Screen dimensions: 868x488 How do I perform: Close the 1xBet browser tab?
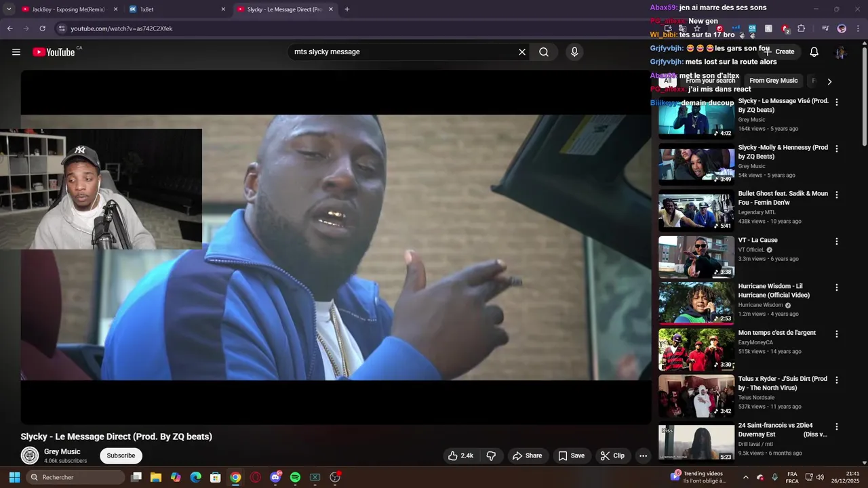click(x=223, y=9)
